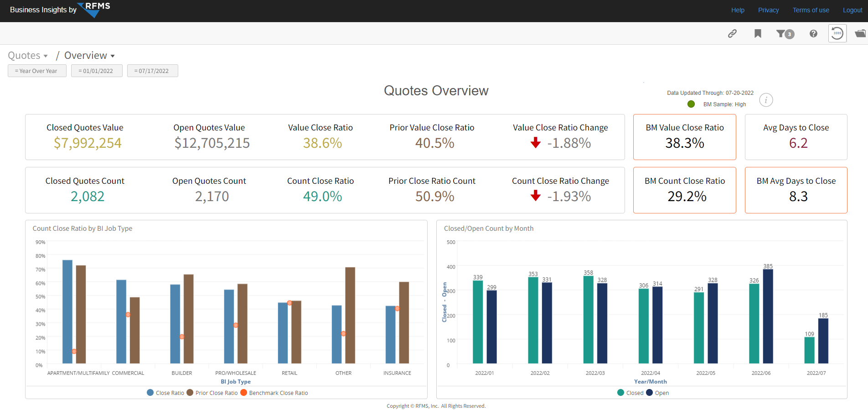The image size is (868, 410).
Task: Select the Closed bar labeled 339 for 2022/01
Action: point(478,322)
